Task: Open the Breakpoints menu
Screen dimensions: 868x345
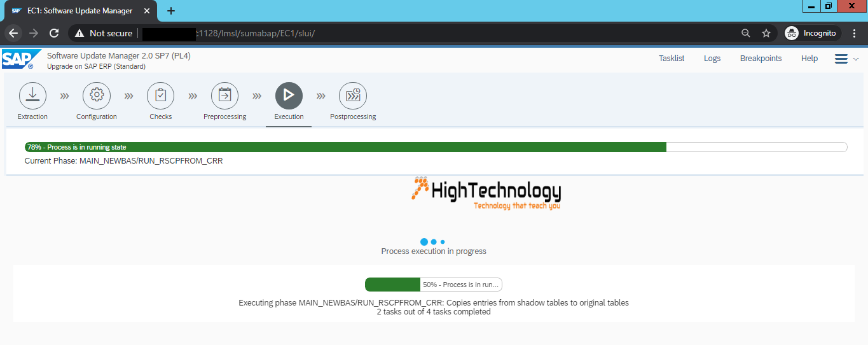Action: tap(761, 59)
